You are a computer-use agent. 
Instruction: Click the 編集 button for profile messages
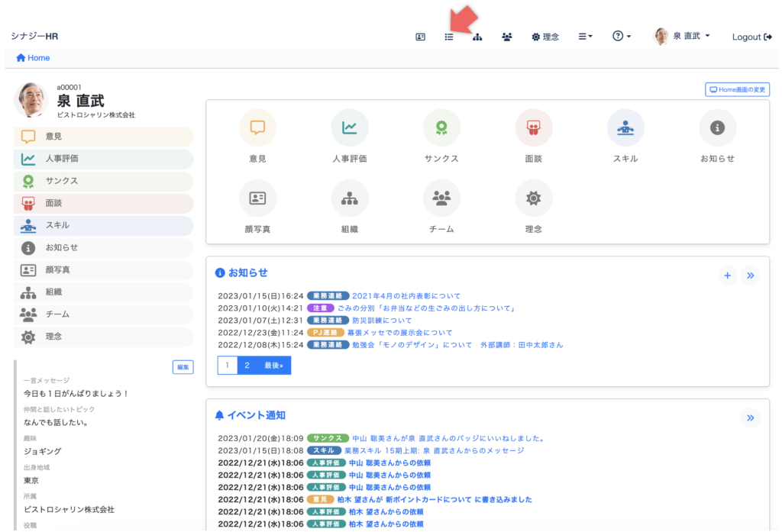click(183, 367)
